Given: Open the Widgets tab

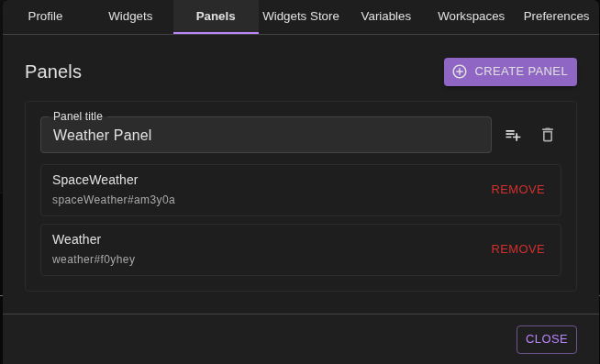Looking at the screenshot, I should 130,17.
